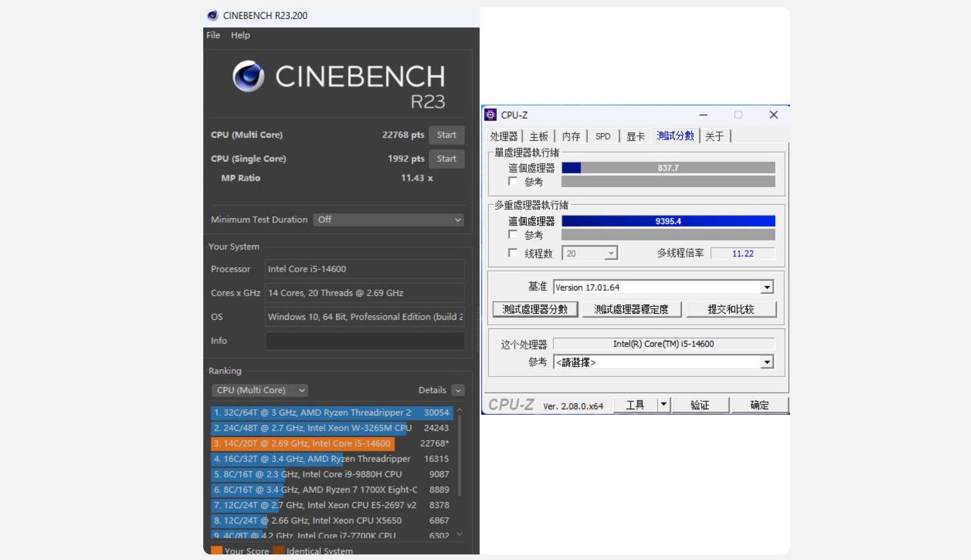Viewport: 971px width, 560px height.
Task: Switch to the 关于 tab in CPU-Z
Action: click(715, 136)
